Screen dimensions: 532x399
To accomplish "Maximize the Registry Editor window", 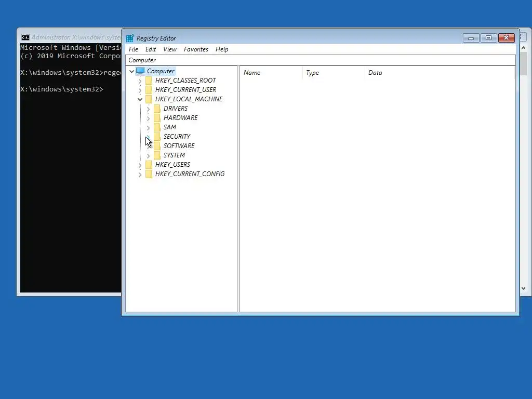I will click(488, 38).
